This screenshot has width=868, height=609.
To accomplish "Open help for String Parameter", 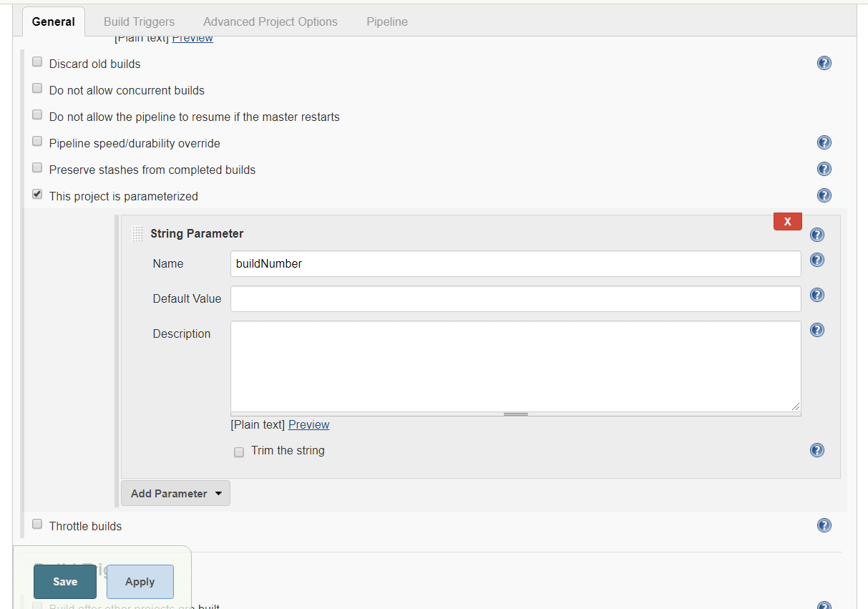I will point(816,234).
